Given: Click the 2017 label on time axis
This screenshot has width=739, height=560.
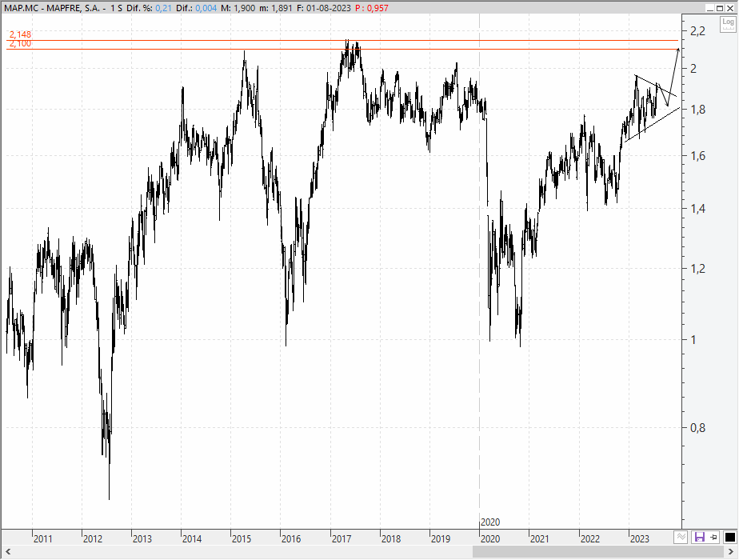Looking at the screenshot, I should point(342,538).
